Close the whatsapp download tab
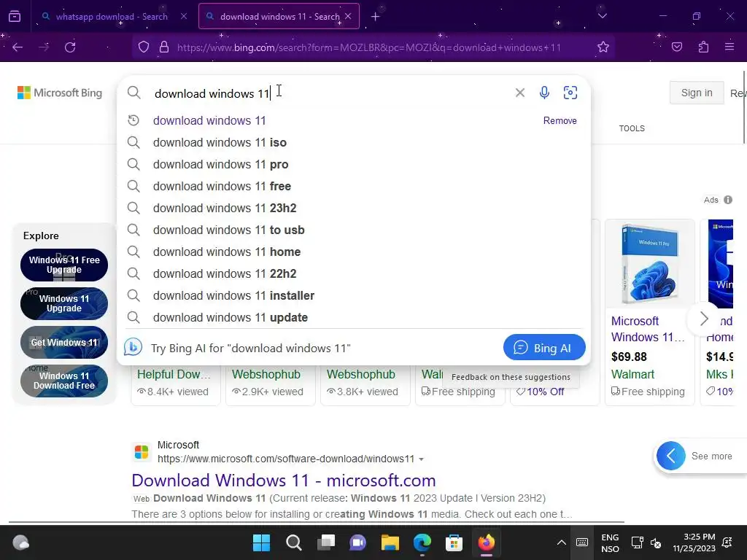The height and width of the screenshot is (560, 747). tap(184, 16)
